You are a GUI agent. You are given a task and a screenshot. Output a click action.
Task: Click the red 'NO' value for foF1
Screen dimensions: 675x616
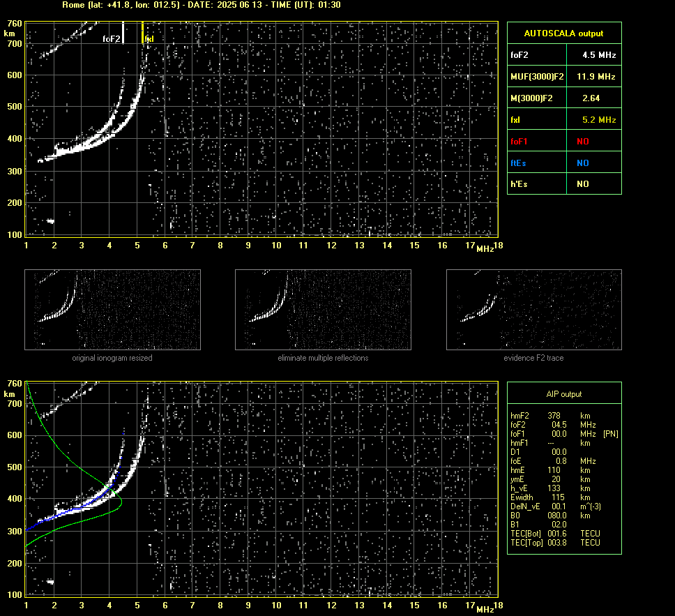583,142
